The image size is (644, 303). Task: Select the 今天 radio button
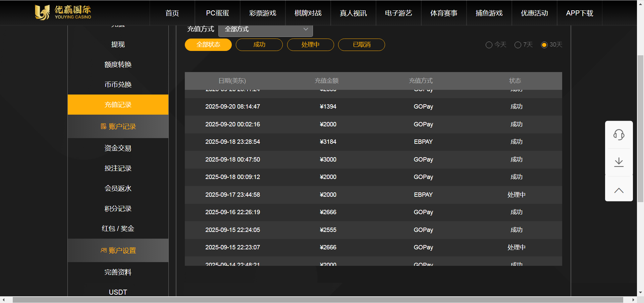(489, 45)
